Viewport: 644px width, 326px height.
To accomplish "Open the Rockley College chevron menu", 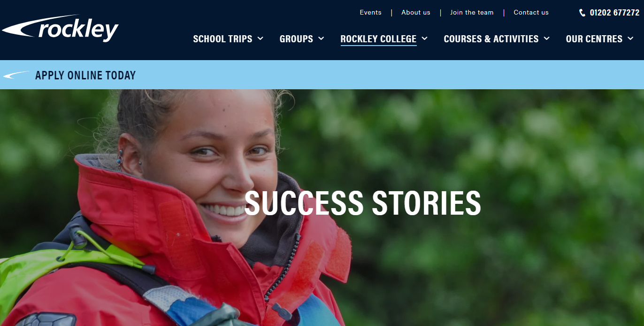I will click(424, 39).
